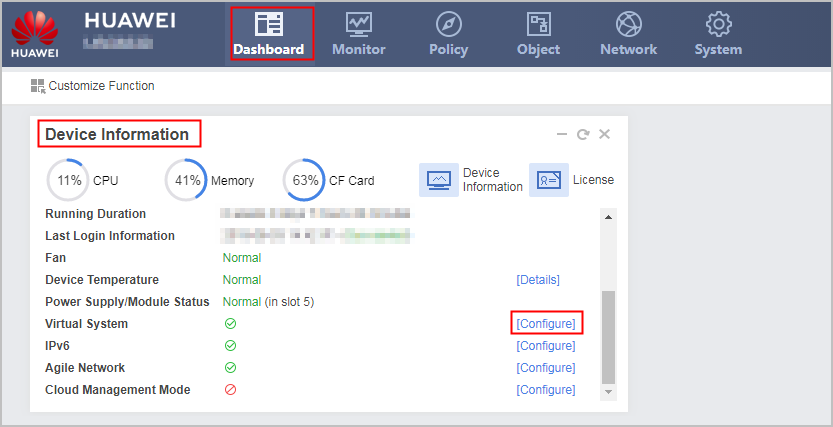This screenshot has height=427, width=833.
Task: Refresh the Device Information panel
Action: (583, 134)
